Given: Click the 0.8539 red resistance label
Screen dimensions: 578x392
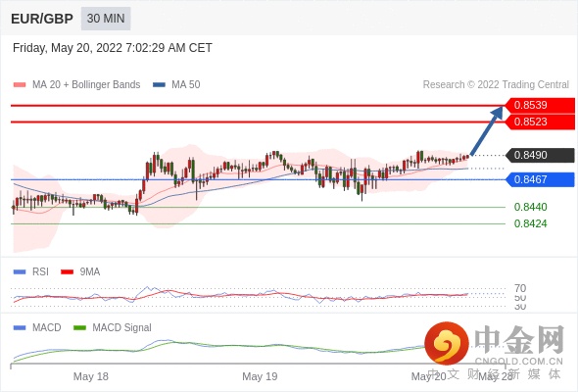Looking at the screenshot, I should pos(540,106).
